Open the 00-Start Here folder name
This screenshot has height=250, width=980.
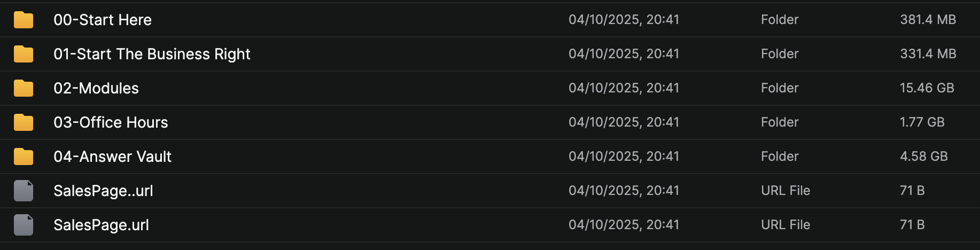coord(103,20)
